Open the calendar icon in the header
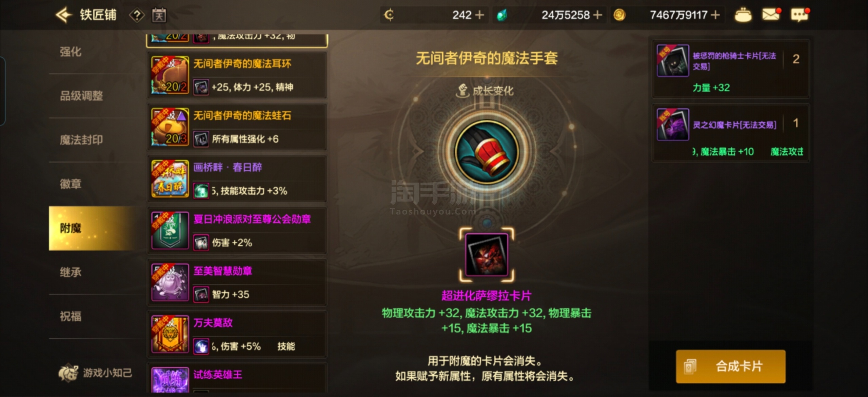The height and width of the screenshot is (397, 868). click(x=159, y=15)
